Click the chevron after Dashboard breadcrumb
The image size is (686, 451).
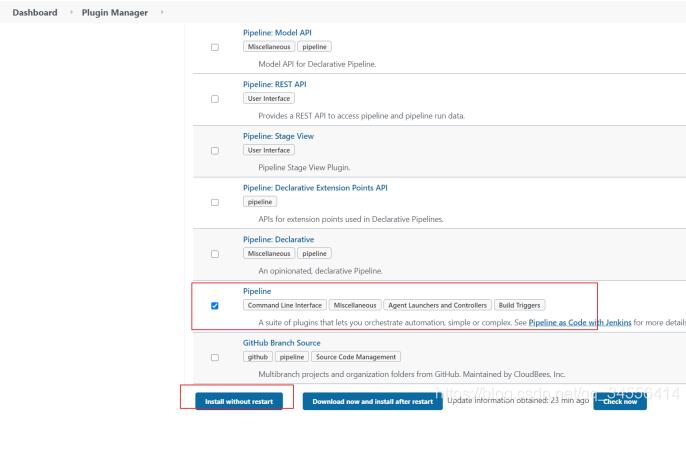71,12
